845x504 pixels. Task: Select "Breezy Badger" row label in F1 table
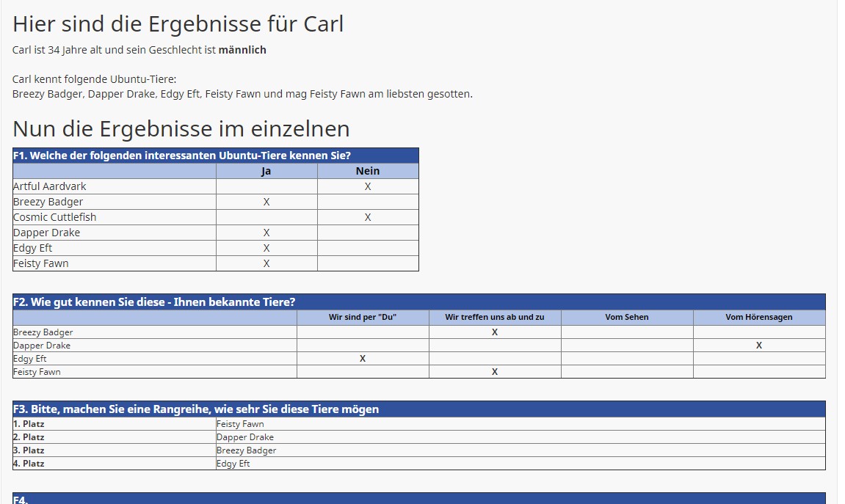pos(48,202)
